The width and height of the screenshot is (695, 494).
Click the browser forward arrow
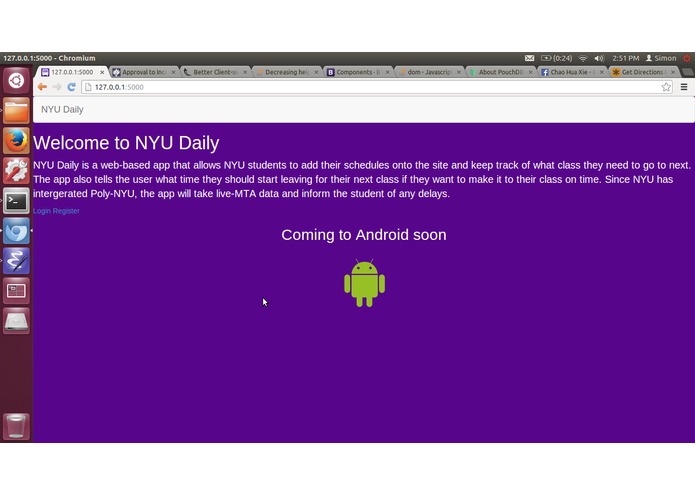point(57,87)
